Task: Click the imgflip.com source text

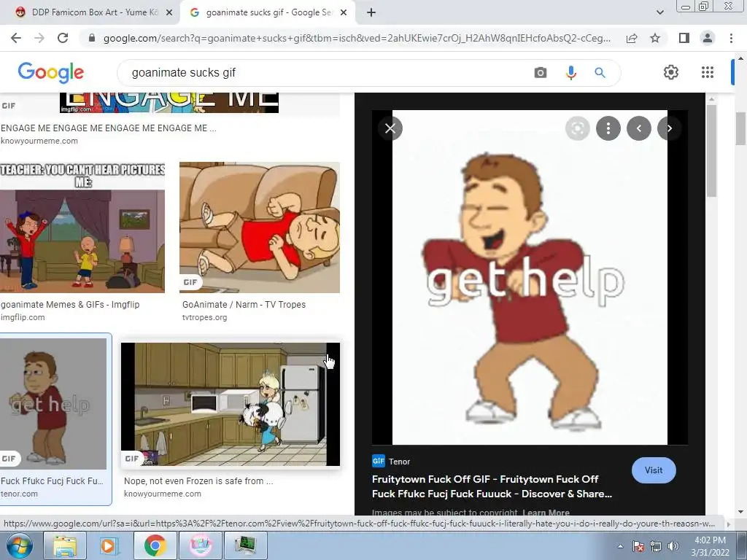Action: pyautogui.click(x=23, y=317)
